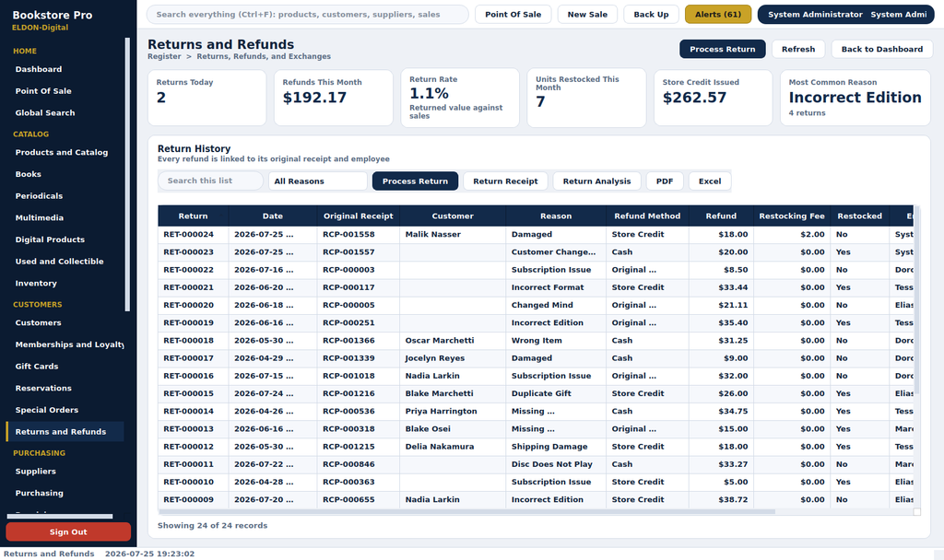
Task: Click the global Search everything field
Action: (x=307, y=15)
